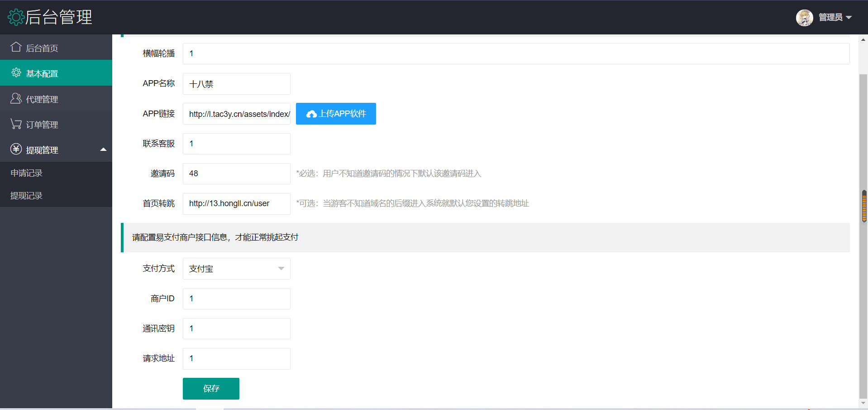Open the 提现记录 submenu item
Viewport: 868px width, 410px height.
pyautogui.click(x=27, y=196)
